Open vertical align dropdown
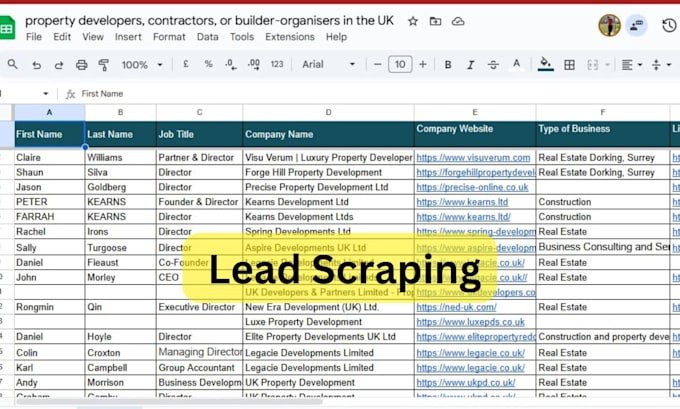Viewport: 680px width, 409px height. [x=661, y=65]
